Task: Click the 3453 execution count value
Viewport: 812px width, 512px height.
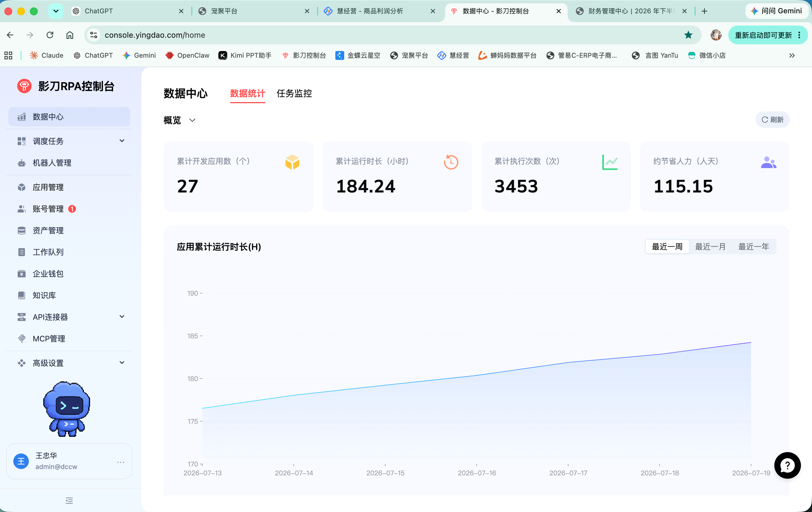Action: point(516,186)
